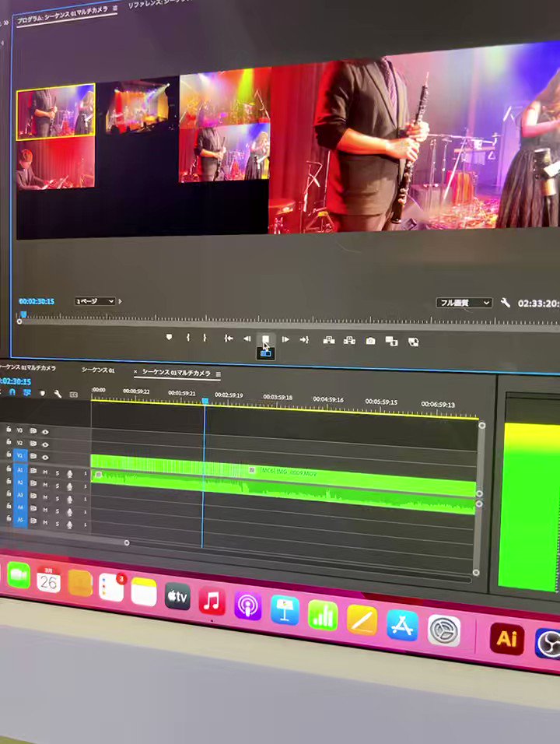Enable voice-over record on A1

(x=70, y=474)
